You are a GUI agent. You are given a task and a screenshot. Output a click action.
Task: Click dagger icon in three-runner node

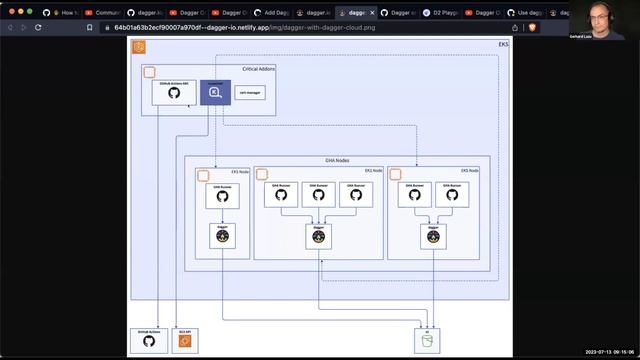coord(318,237)
